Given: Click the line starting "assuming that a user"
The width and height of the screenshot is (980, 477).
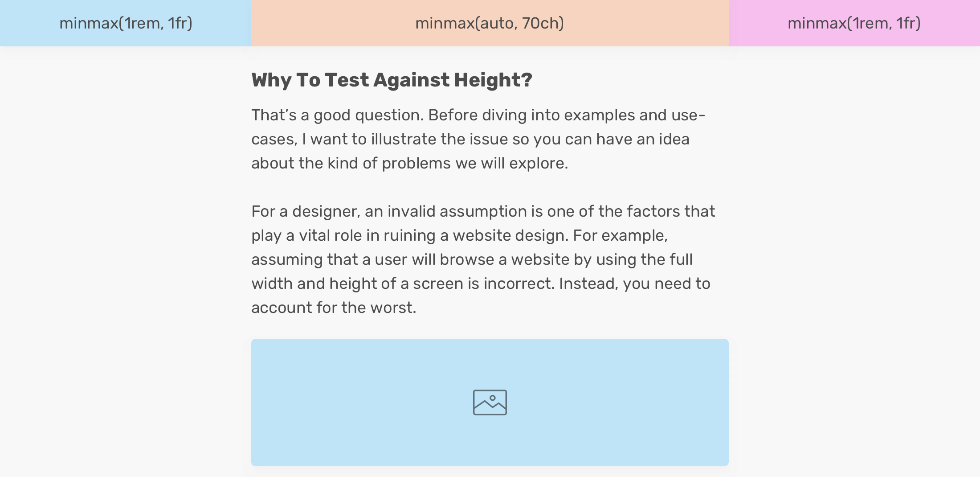Looking at the screenshot, I should (x=472, y=259).
